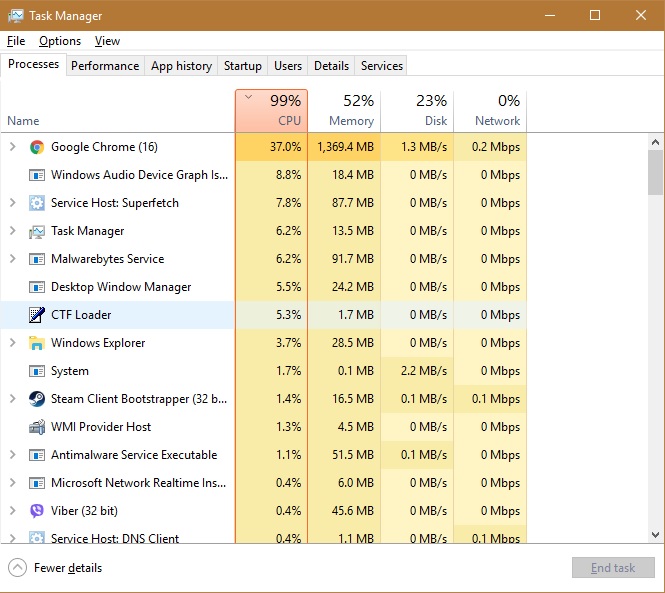Click the End task button

[613, 568]
